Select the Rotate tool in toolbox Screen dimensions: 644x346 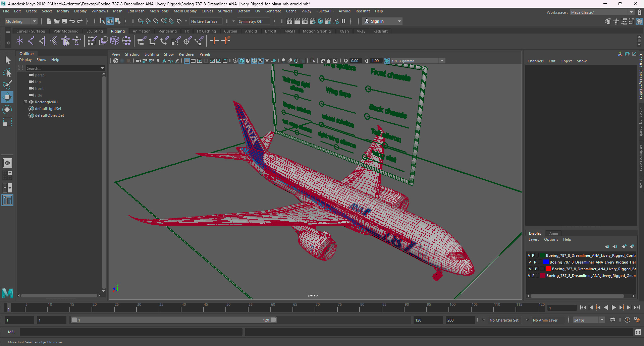(7, 110)
